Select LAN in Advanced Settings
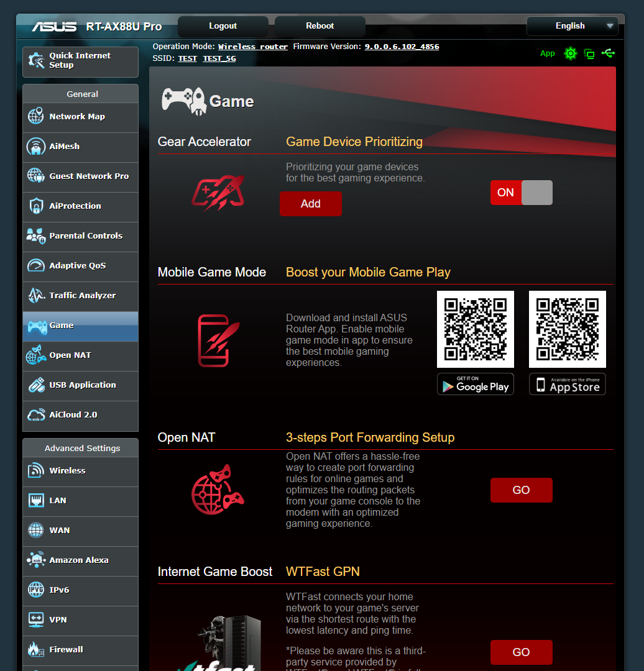This screenshot has width=644, height=671. [x=81, y=501]
